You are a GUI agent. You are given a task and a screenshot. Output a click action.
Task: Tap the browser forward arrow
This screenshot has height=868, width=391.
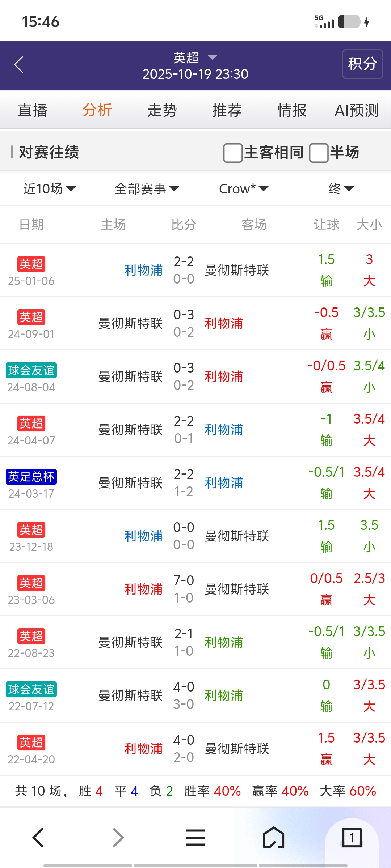point(118,837)
